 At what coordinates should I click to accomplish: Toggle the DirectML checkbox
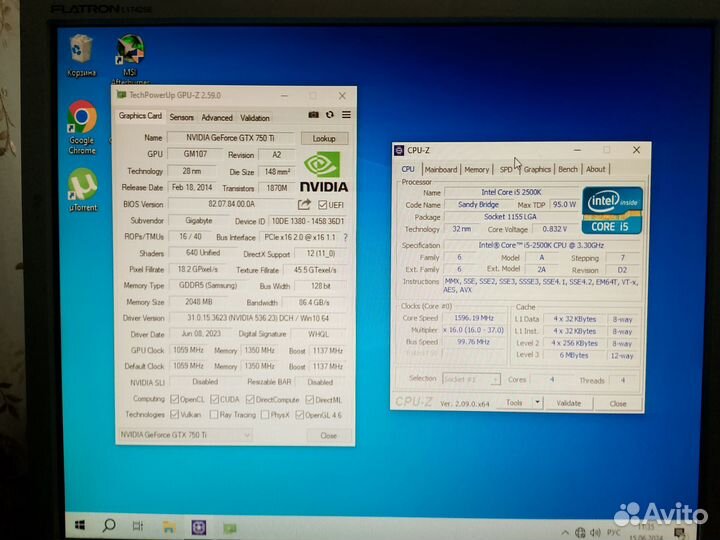click(x=310, y=399)
